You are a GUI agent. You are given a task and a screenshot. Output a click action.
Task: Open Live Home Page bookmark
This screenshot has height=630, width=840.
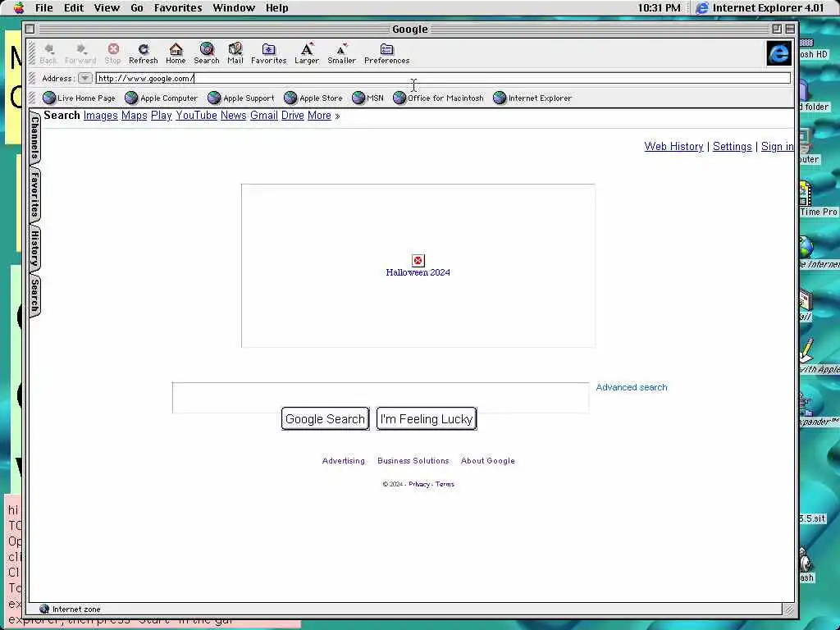[x=80, y=98]
